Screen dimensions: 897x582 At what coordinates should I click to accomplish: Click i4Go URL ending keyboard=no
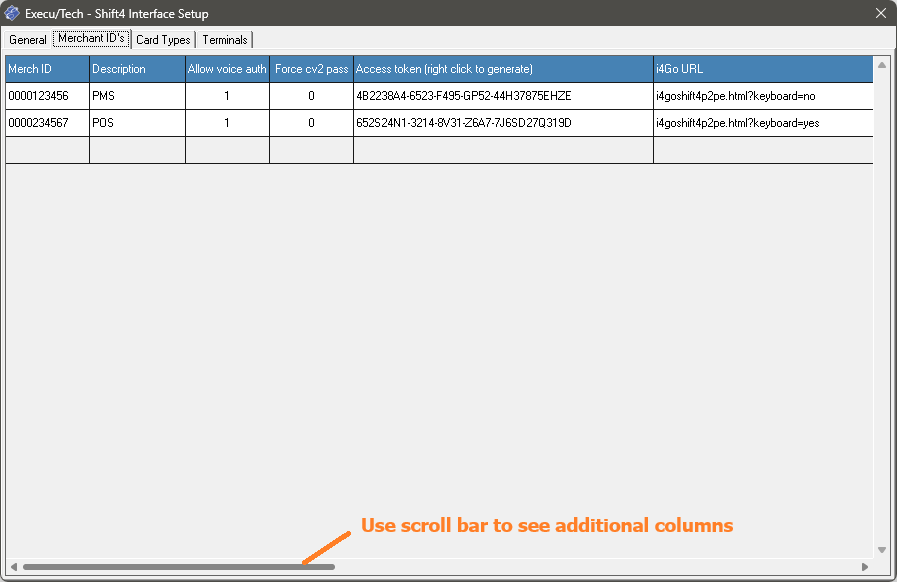(763, 96)
